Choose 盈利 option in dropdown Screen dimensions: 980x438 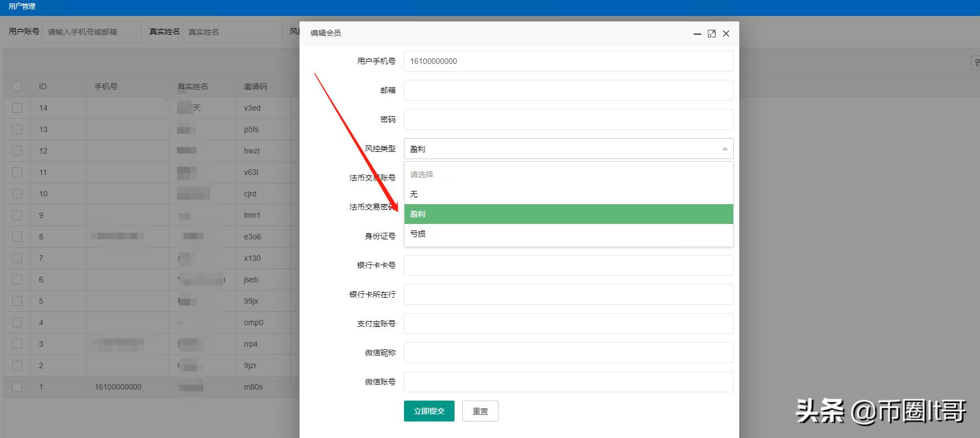569,214
